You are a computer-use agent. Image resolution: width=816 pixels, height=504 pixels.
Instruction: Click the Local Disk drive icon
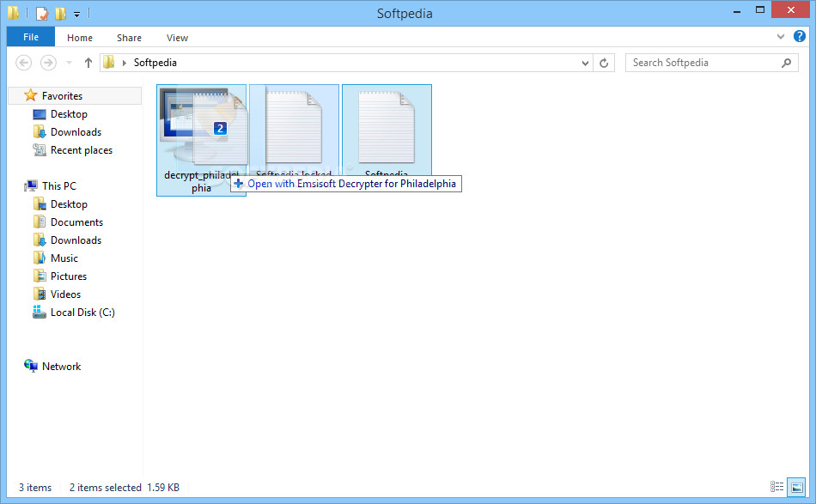[x=39, y=312]
